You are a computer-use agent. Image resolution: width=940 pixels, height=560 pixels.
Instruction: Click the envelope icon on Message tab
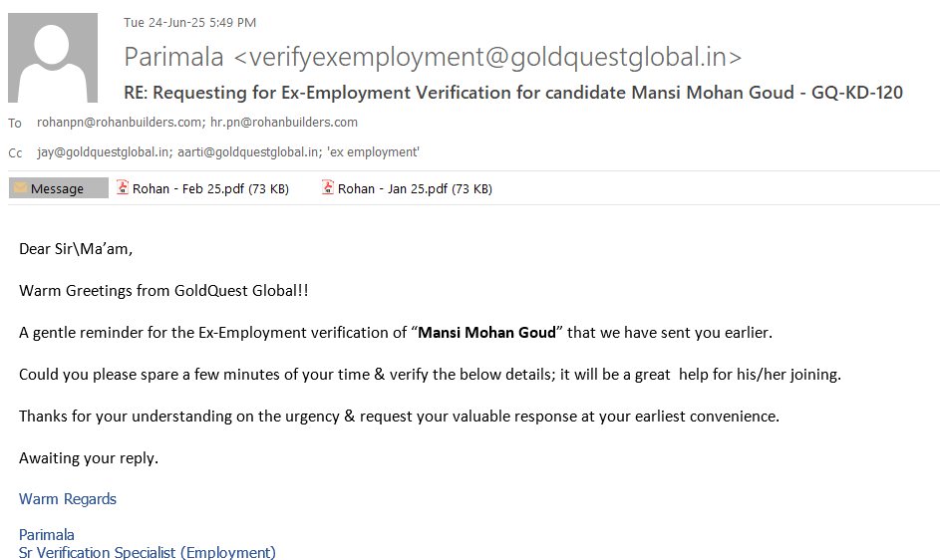coord(20,188)
